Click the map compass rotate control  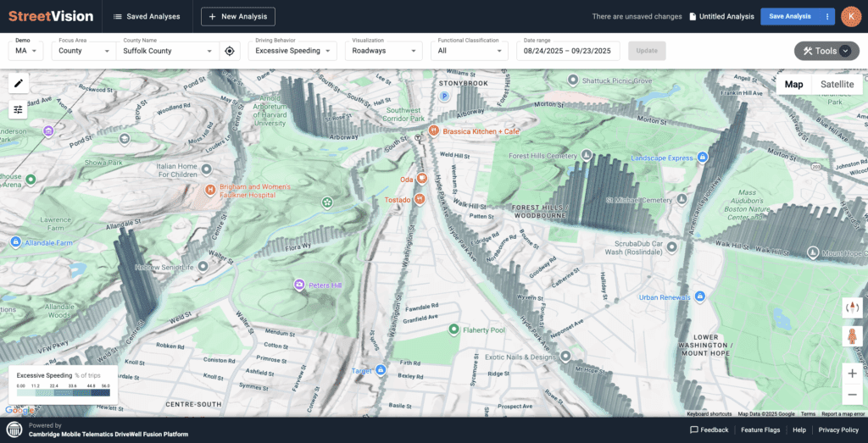coord(852,307)
